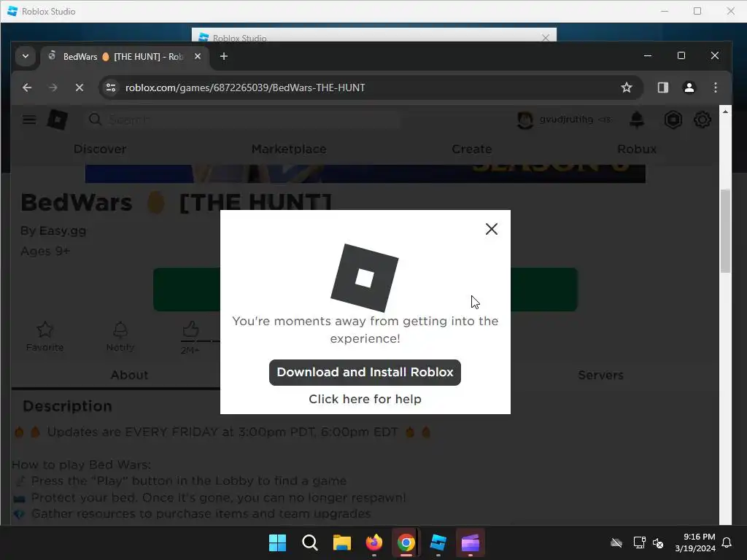747x560 pixels.
Task: Open the purple clapperboard taskbar app
Action: pos(471,542)
